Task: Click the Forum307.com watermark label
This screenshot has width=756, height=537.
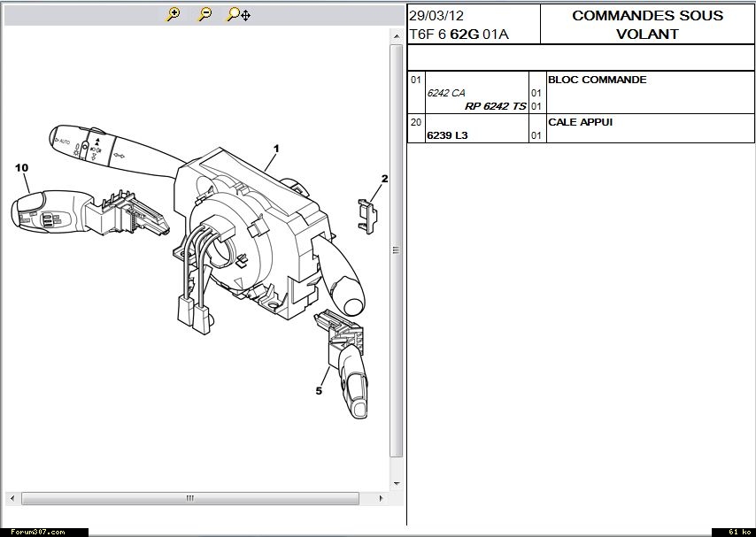Action: click(x=37, y=532)
